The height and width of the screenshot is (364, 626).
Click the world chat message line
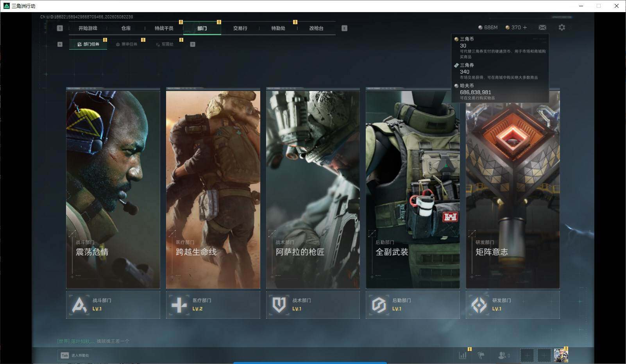click(93, 341)
